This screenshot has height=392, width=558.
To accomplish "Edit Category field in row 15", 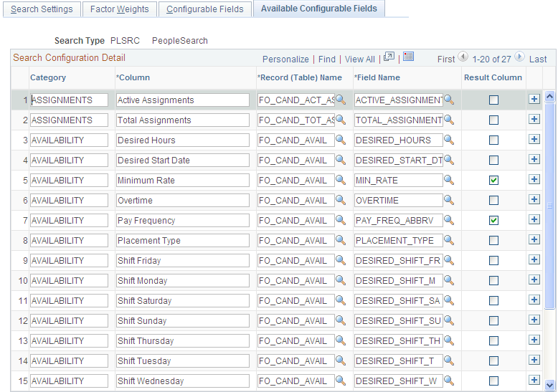I will click(x=69, y=381).
